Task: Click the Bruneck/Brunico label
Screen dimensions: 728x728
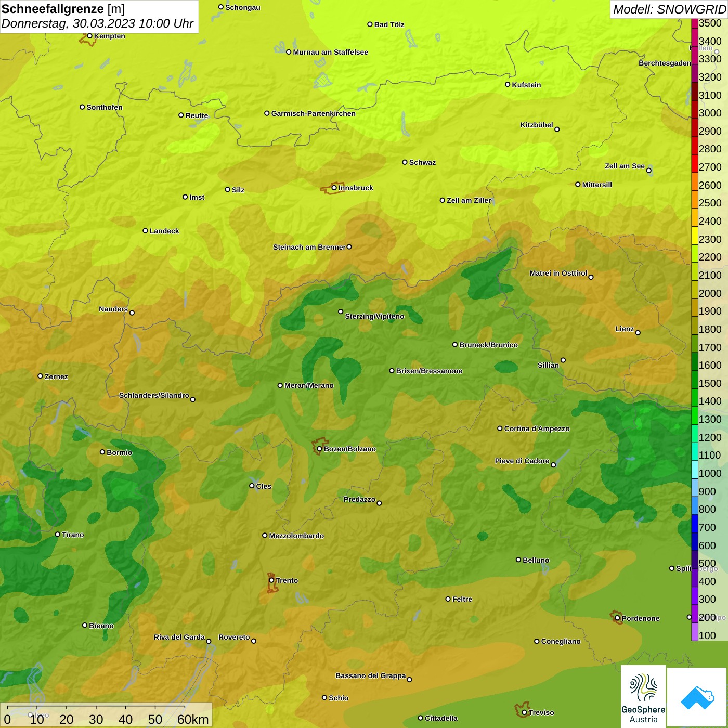Action: pyautogui.click(x=488, y=345)
